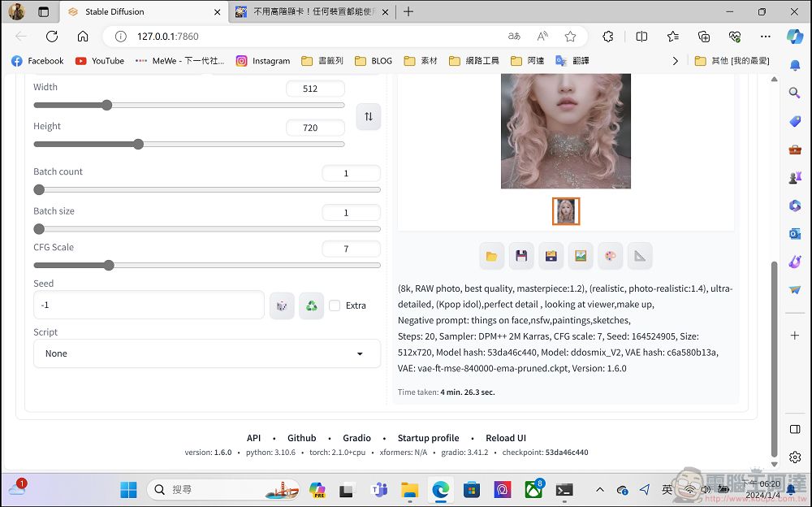Open output folder with yellow folder icon
Viewport: 812px width, 507px height.
(491, 256)
